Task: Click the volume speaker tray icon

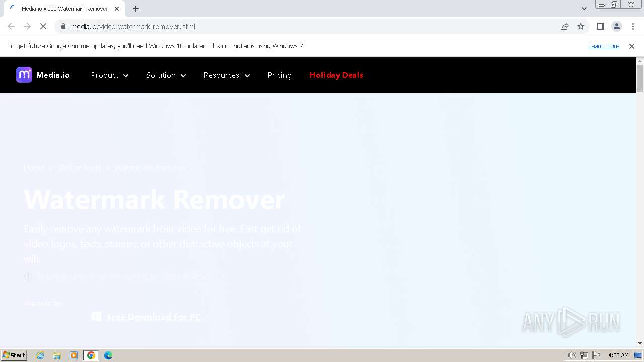Action: pos(572,355)
